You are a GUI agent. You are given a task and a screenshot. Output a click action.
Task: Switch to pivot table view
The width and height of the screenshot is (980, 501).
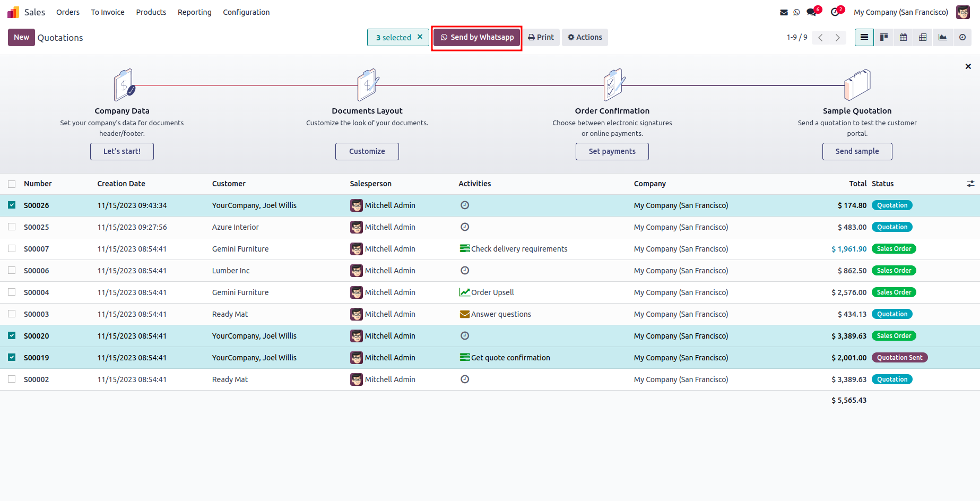point(923,37)
